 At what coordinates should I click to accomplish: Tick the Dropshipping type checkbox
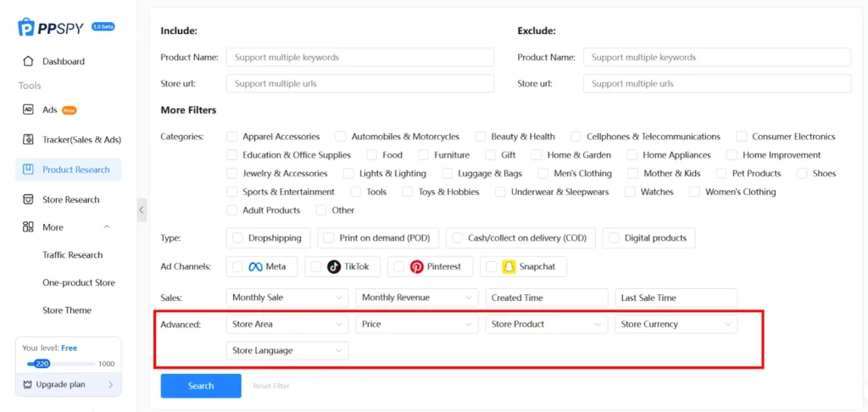tap(238, 238)
